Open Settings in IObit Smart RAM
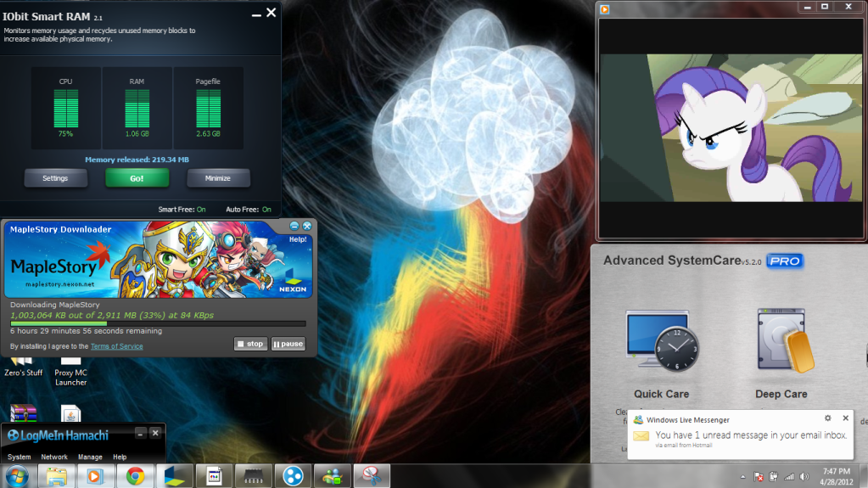This screenshot has height=488, width=868. [x=55, y=178]
